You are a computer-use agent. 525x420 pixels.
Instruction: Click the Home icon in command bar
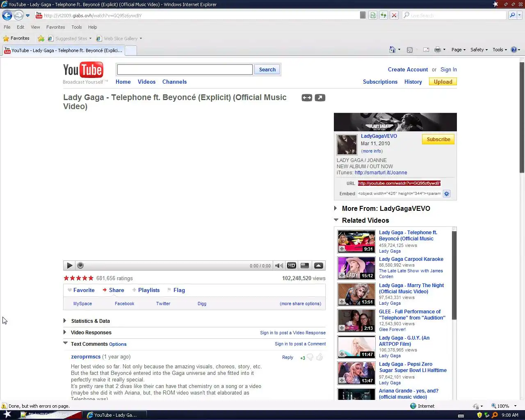point(393,50)
